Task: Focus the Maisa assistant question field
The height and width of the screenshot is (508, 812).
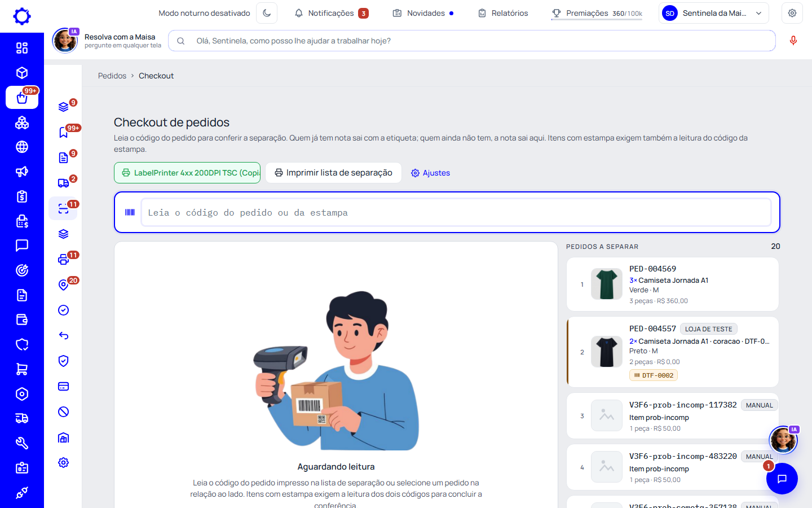Action: 472,41
